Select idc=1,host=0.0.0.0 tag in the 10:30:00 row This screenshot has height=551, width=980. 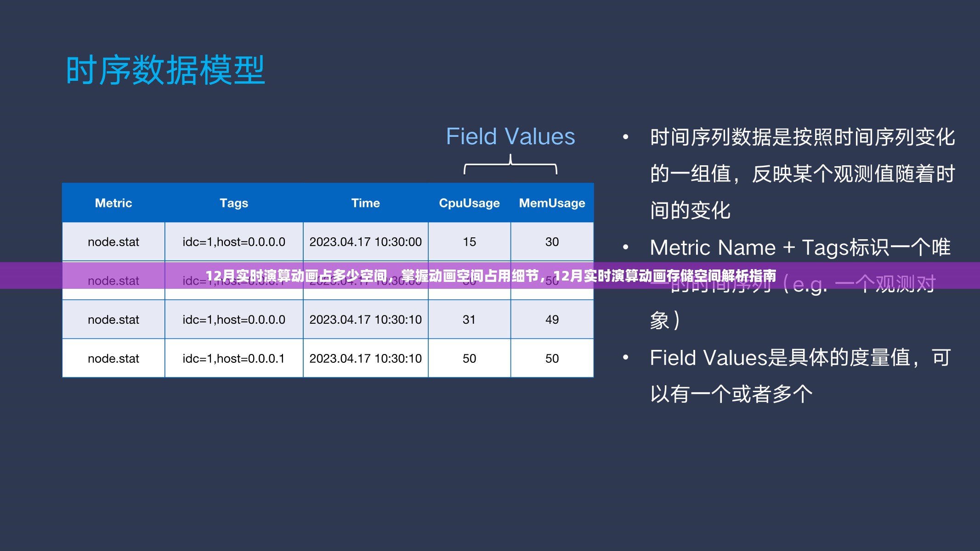[x=234, y=242]
